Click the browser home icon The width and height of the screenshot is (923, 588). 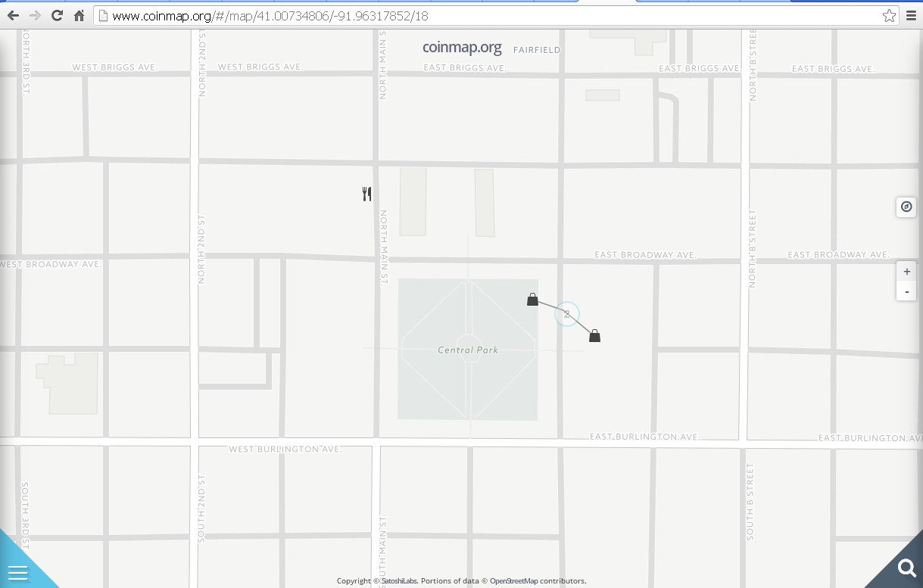tap(79, 16)
